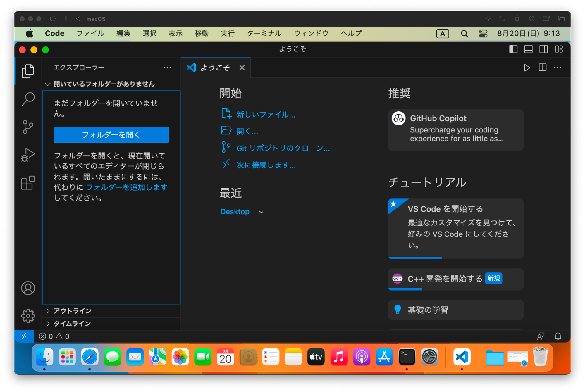Click the remote connection status icon
585x392 pixels.
coord(24,336)
